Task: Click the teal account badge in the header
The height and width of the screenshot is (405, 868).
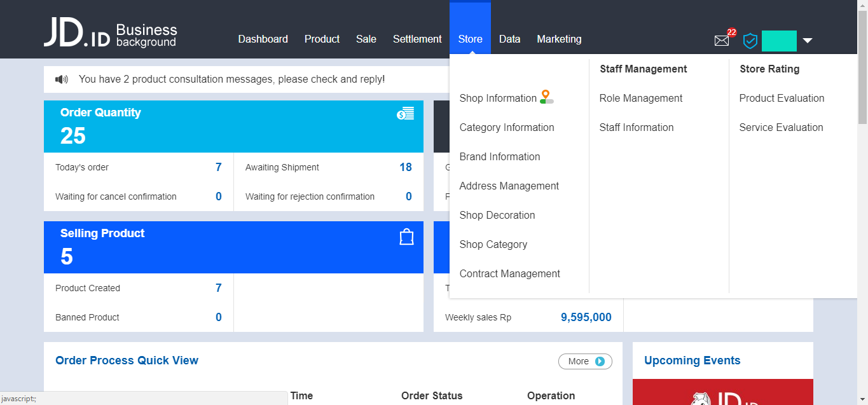Action: (x=779, y=40)
